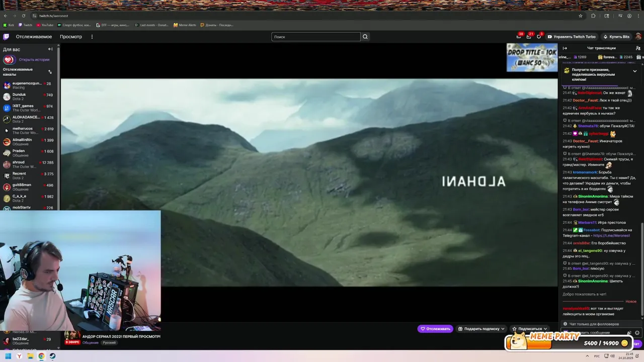Focus the Поиск search field
644x362 pixels.
coord(316,37)
